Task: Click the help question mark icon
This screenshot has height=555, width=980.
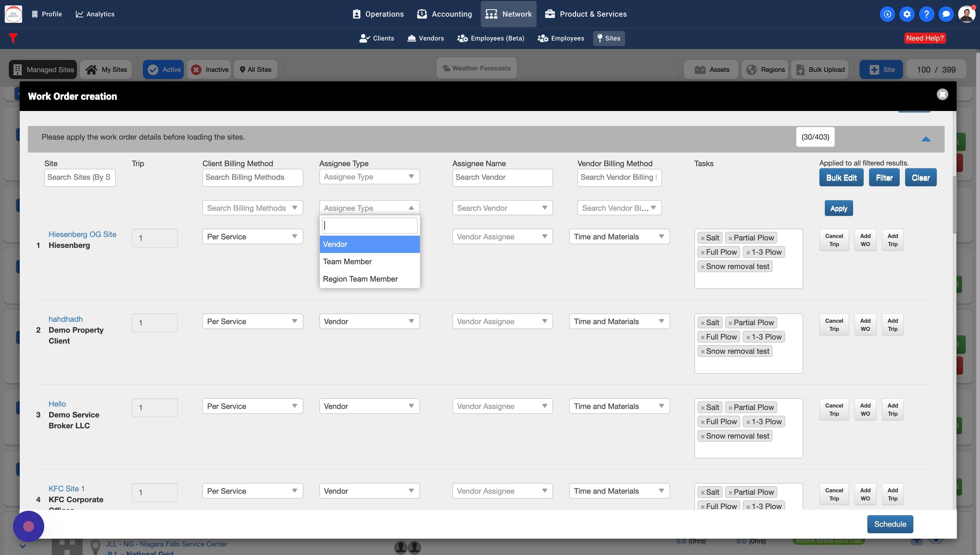Action: [x=926, y=14]
